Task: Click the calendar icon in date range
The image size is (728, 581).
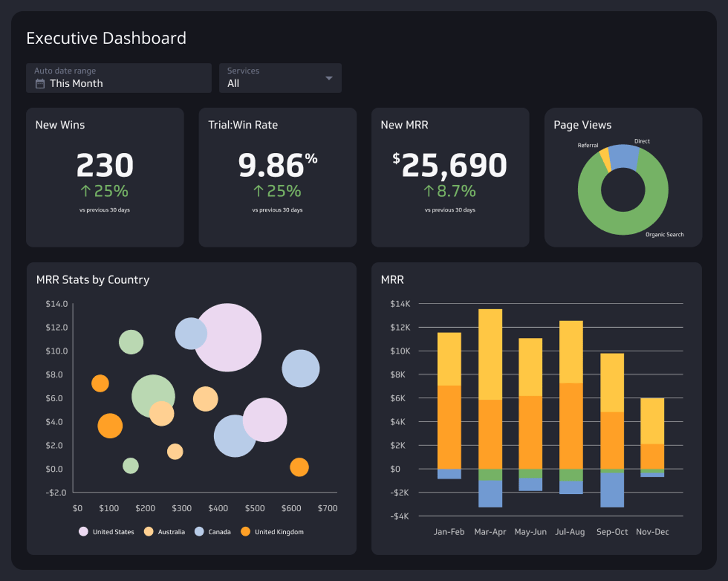Action: click(40, 83)
